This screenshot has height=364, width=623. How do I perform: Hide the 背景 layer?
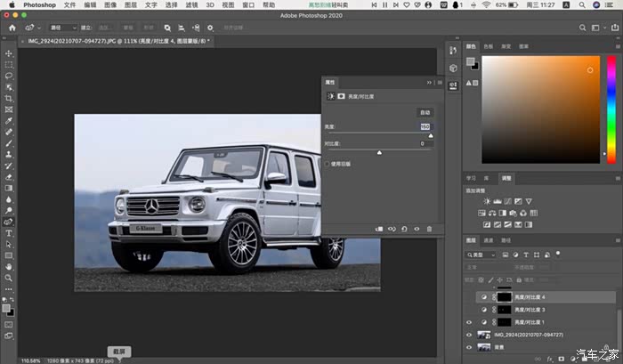(470, 349)
